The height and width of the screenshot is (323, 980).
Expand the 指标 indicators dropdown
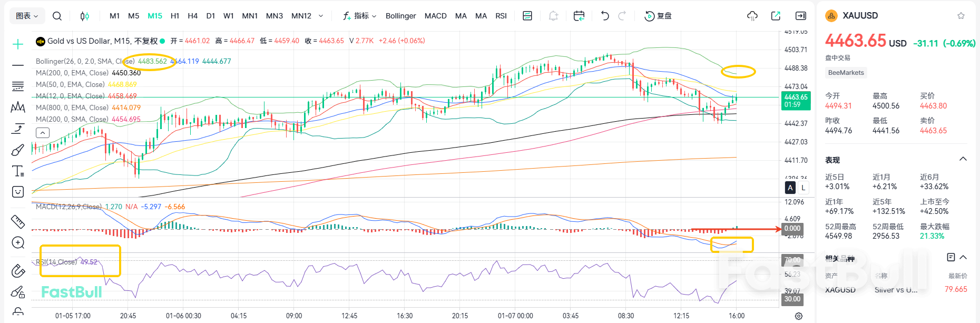pyautogui.click(x=360, y=16)
